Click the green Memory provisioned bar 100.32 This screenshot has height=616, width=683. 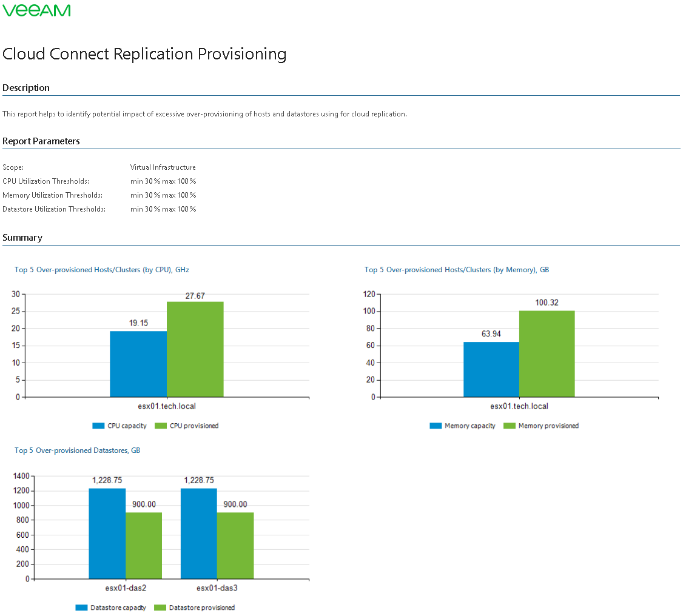tap(547, 354)
